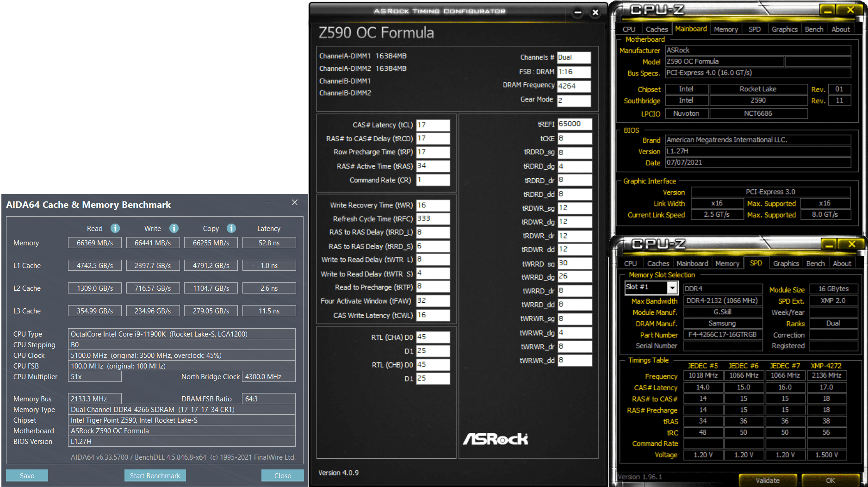Image resolution: width=868 pixels, height=487 pixels.
Task: Click Memory Latency value 52.8 ns
Action: click(x=269, y=243)
